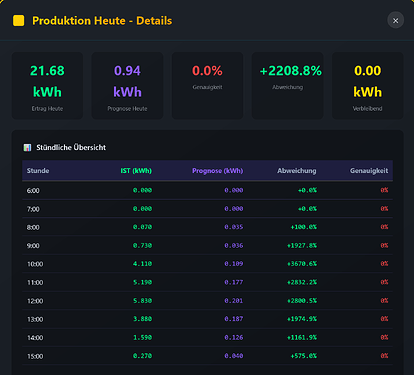Select the 0.94 kWh Prognose Heute card
414x375 pixels.
click(127, 85)
